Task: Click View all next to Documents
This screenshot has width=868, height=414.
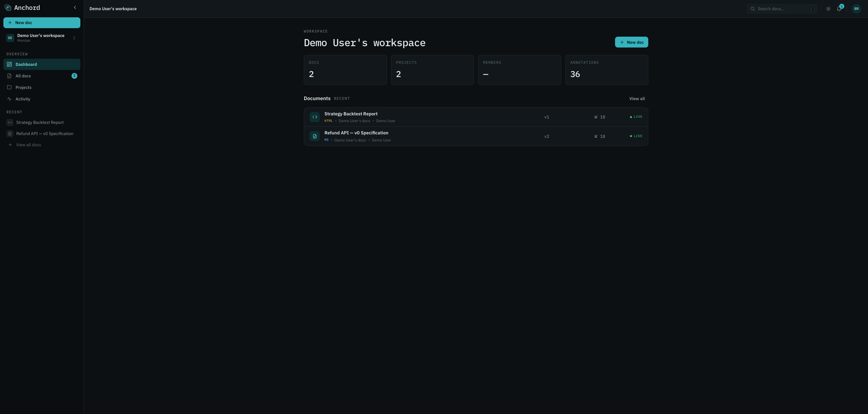Action: [637, 99]
